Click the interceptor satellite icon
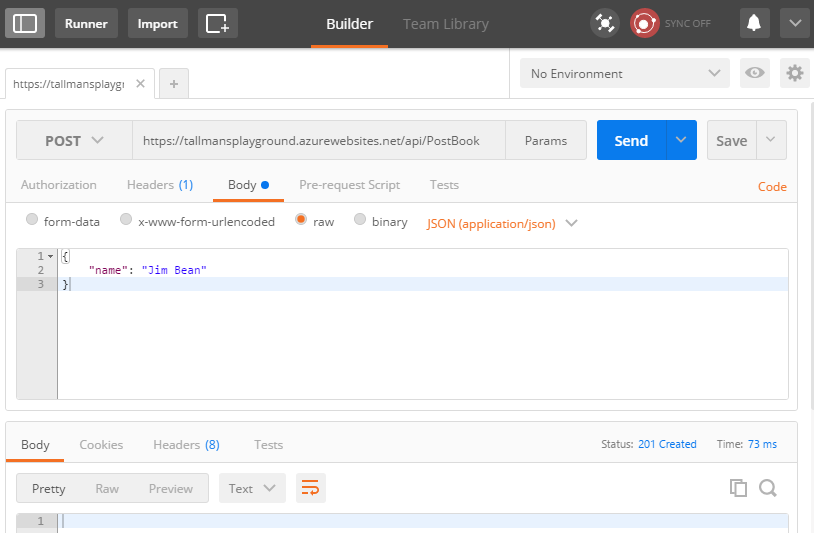Screen dimensions: 814x533 click(605, 23)
